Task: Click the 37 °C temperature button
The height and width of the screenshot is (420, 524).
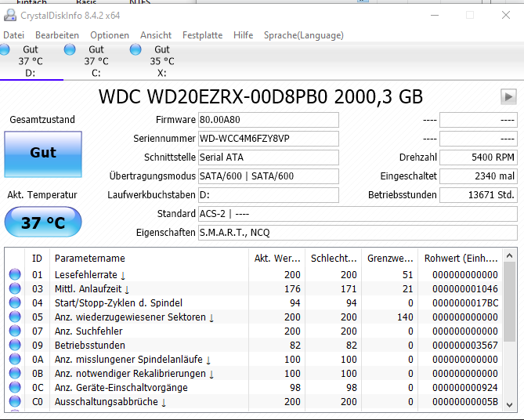Action: [x=43, y=222]
